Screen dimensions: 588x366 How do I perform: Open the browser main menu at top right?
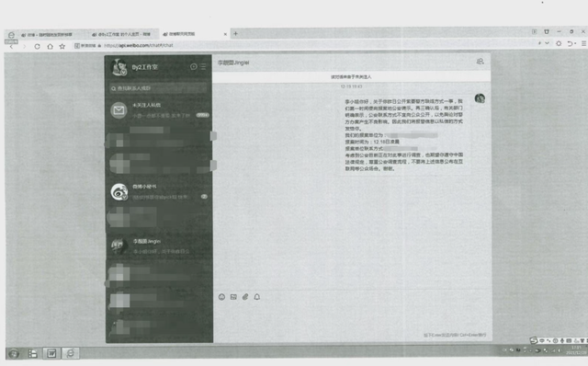click(584, 43)
